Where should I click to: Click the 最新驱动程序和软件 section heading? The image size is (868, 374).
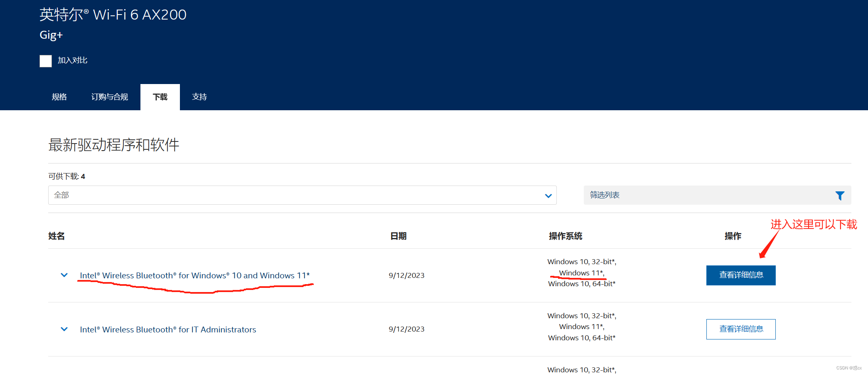coord(114,145)
